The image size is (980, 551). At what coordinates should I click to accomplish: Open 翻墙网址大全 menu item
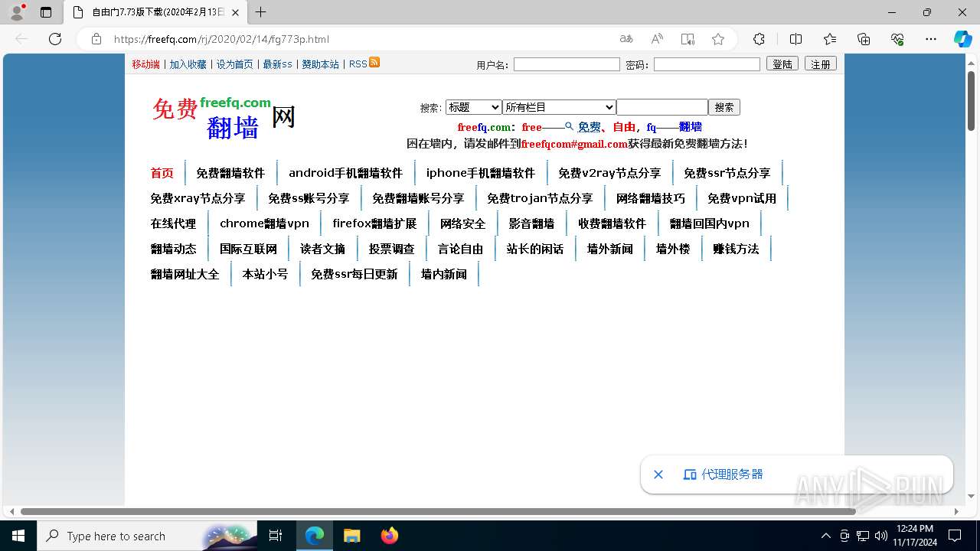pyautogui.click(x=185, y=274)
